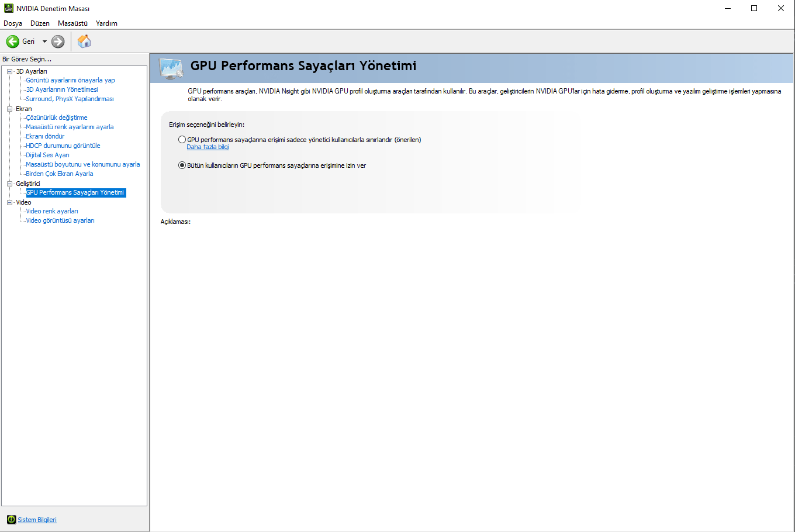Screen dimensions: 795x532
Task: Open Görüntü ayarlarını önayarla yap
Action: pos(70,80)
